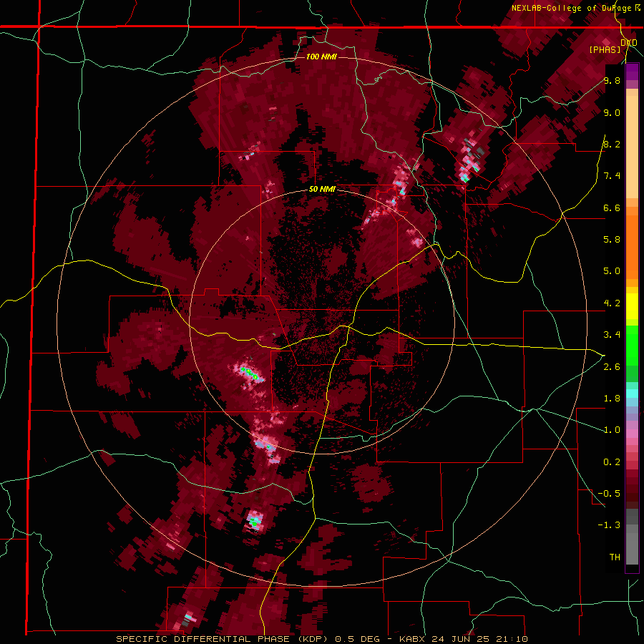Click the 2.6 scale value
This screenshot has width=644, height=644.
(612, 367)
